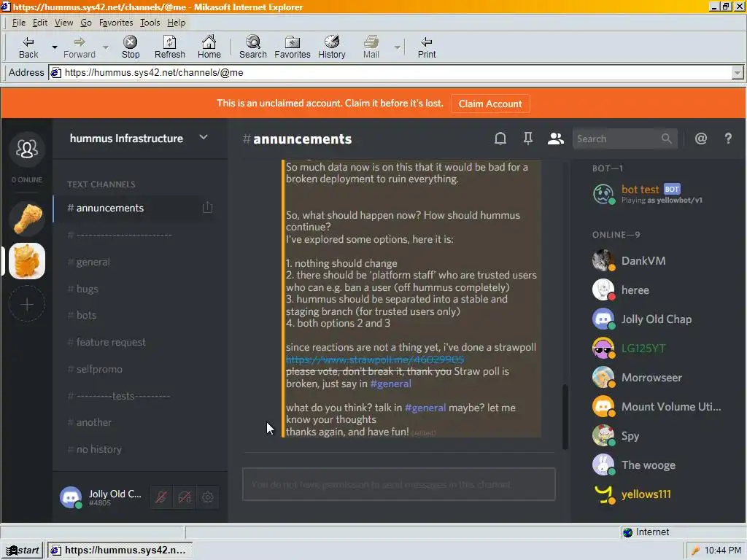The image size is (747, 560).
Task: Click the Mail toolbar button
Action: pyautogui.click(x=371, y=47)
